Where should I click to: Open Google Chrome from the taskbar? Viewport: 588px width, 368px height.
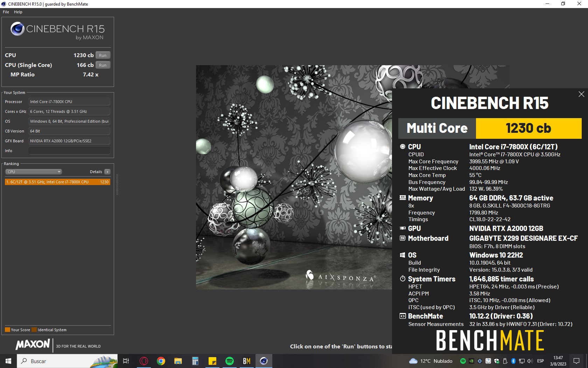[161, 361]
